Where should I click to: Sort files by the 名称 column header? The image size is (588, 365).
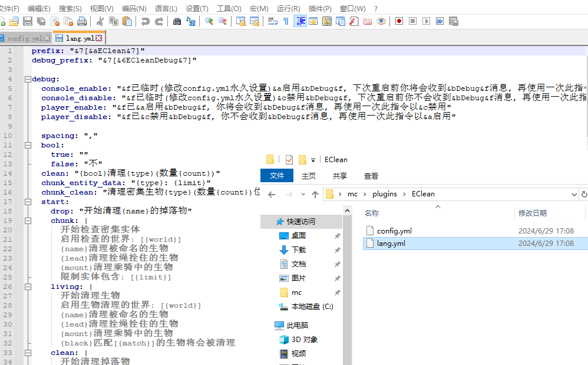(x=372, y=213)
